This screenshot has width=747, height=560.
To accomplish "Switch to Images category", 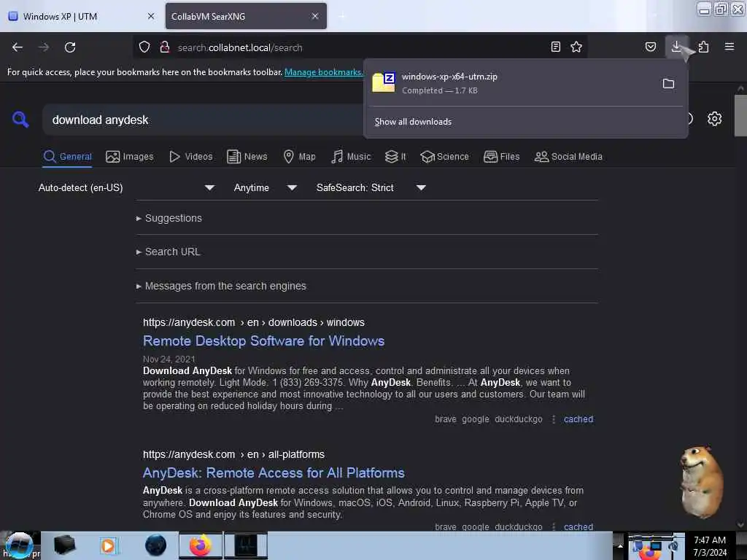I will 130,157.
